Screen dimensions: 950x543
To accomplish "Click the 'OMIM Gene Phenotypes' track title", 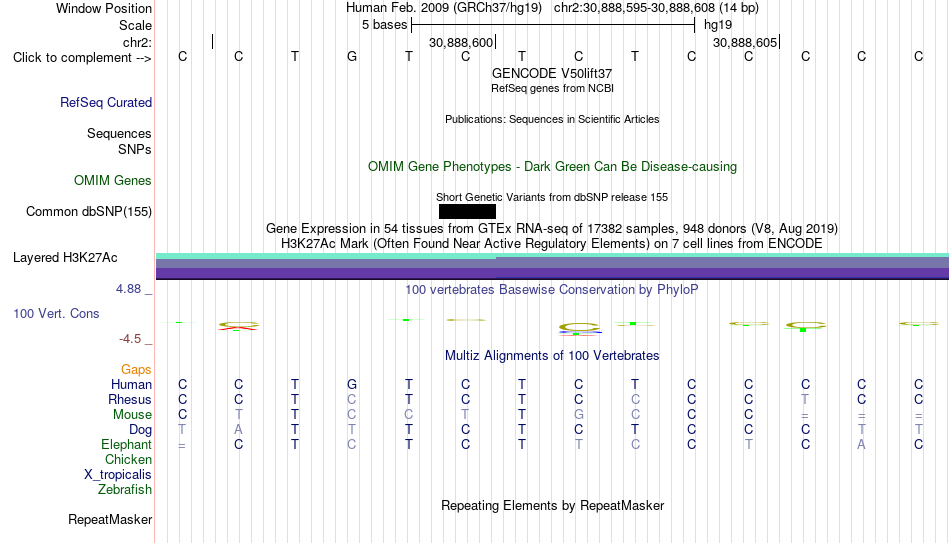I will point(553,167).
